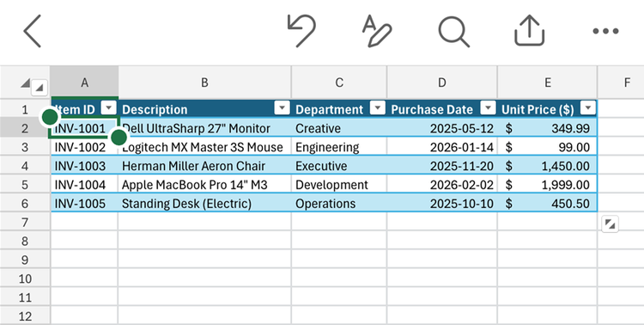Select the 1,450.00 price cell
644x325 pixels.
(x=548, y=166)
